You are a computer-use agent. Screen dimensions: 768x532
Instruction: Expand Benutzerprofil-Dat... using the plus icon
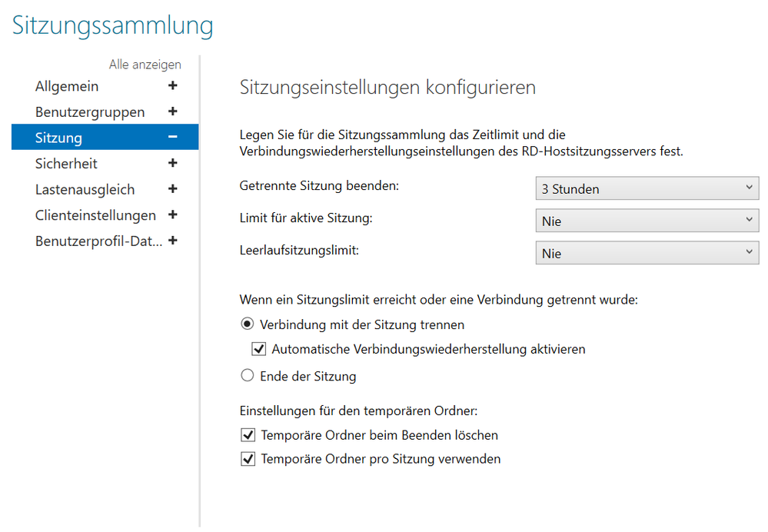172,241
